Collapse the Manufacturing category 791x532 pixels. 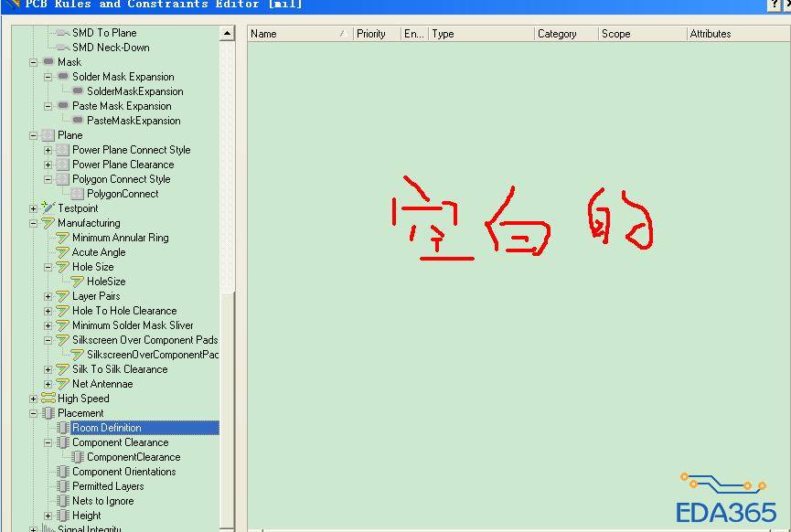pos(33,223)
